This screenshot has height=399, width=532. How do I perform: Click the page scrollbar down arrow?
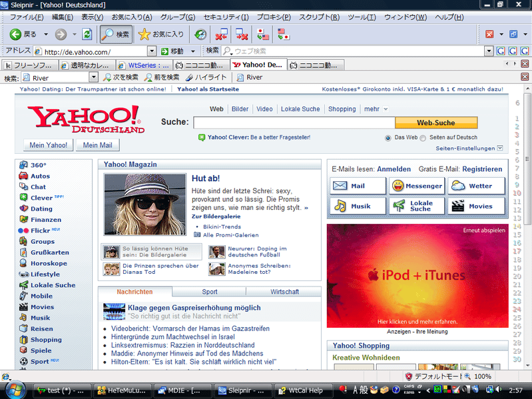click(x=527, y=366)
